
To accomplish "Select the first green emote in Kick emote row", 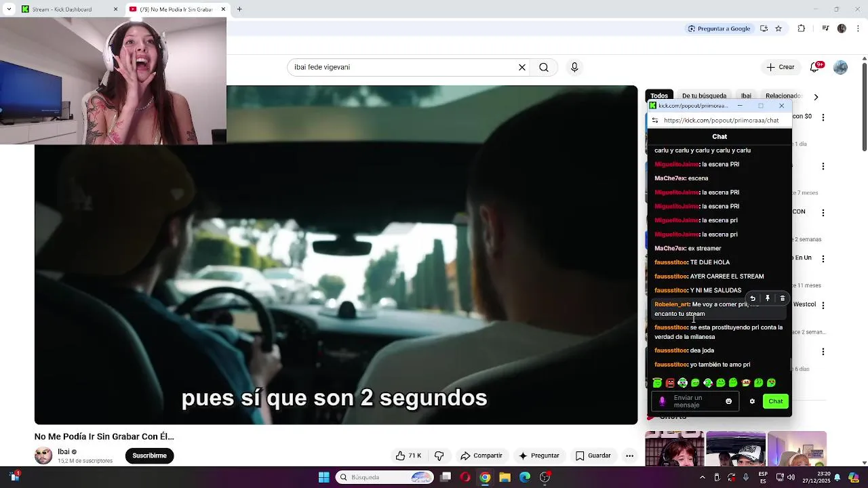I will click(657, 383).
